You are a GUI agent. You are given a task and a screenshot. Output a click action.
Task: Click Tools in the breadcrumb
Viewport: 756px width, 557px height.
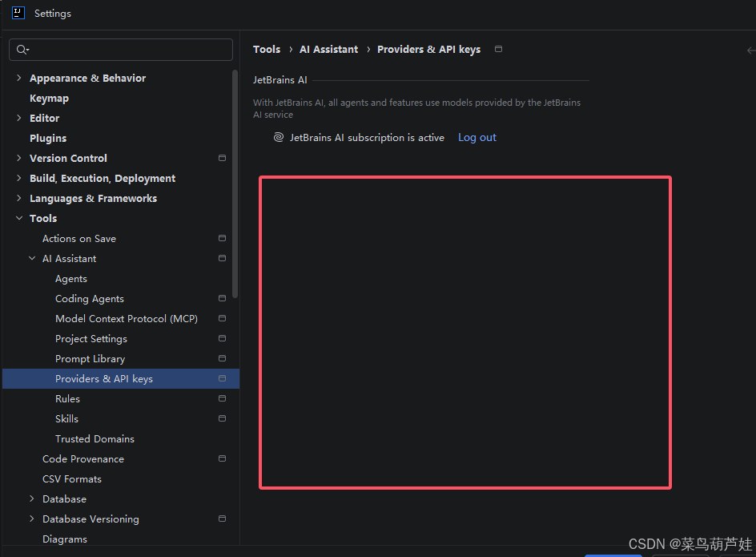pos(267,49)
